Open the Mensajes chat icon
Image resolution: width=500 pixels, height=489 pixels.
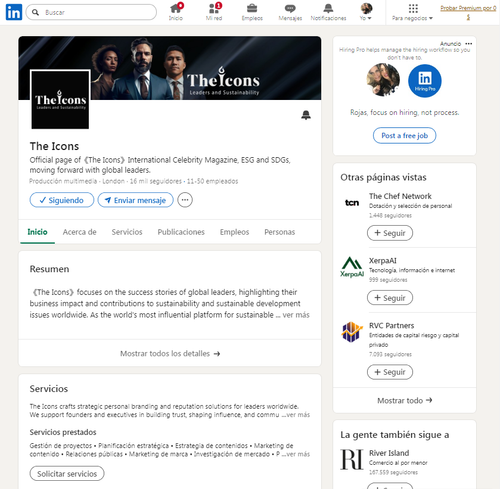pyautogui.click(x=290, y=12)
